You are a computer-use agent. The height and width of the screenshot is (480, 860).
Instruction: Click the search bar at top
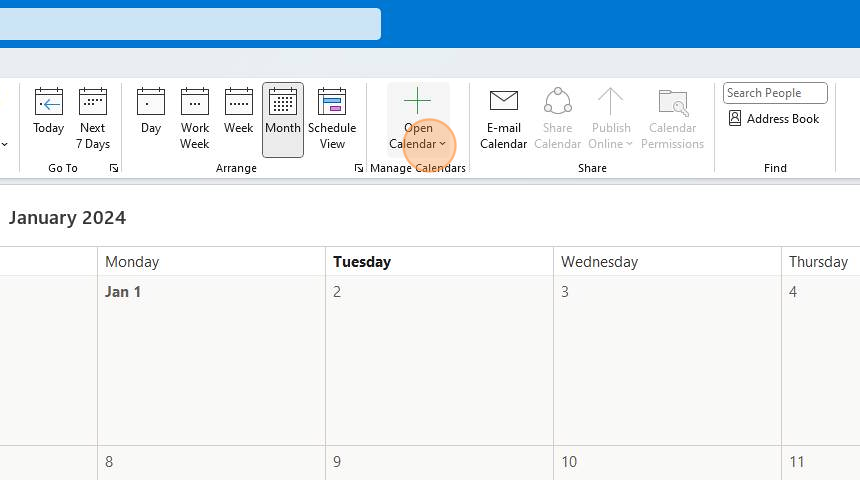190,24
